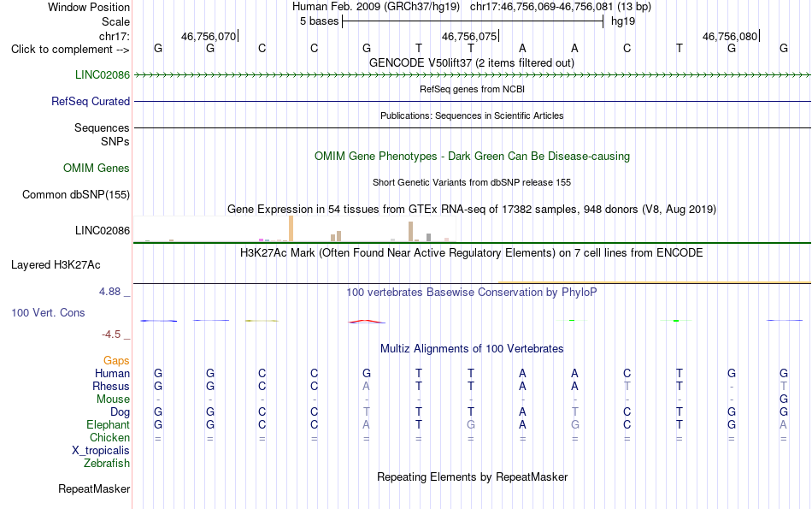Click Short Genetic Variants from dbSNP title
Viewport: 812px width, 509px height.
tap(471, 182)
